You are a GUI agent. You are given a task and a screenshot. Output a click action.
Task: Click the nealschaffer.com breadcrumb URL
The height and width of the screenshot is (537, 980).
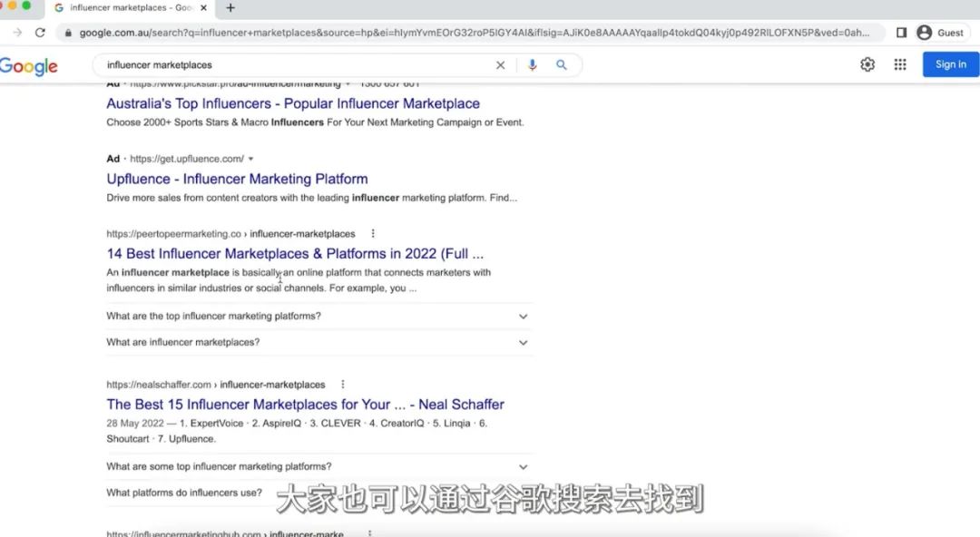point(216,385)
